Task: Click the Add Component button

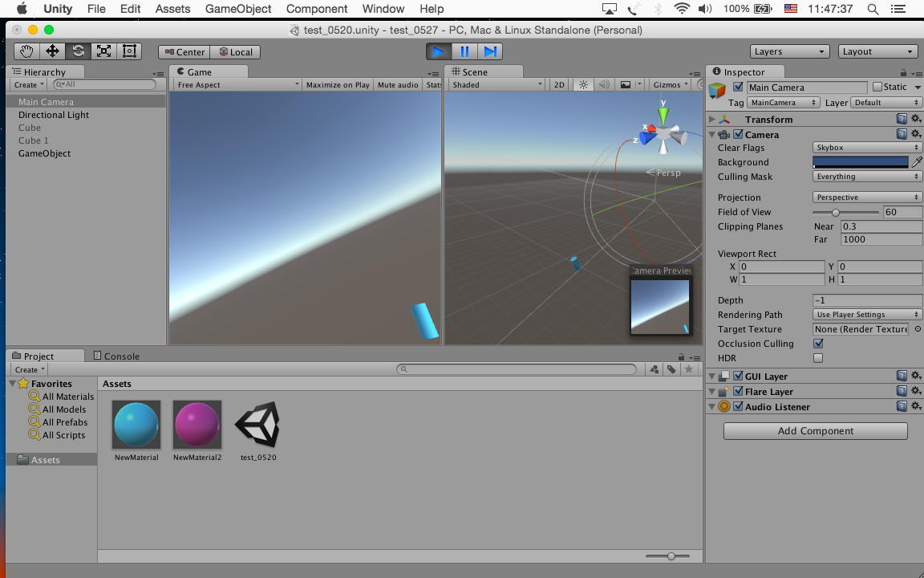Action: (x=815, y=431)
